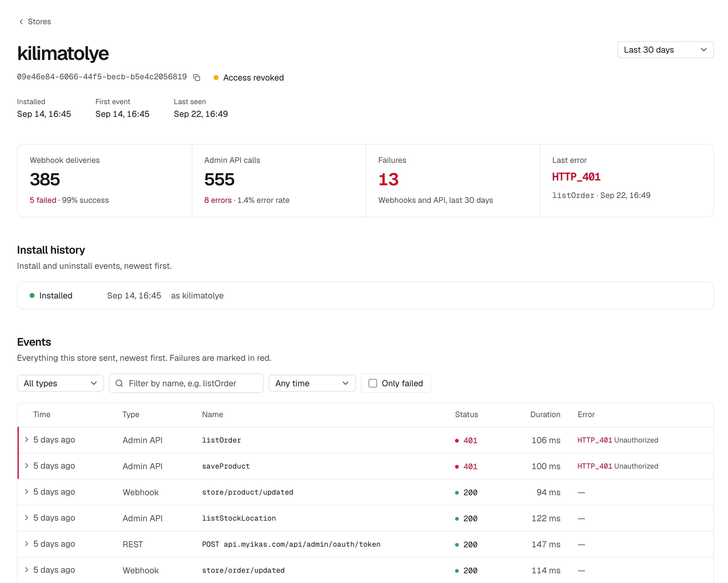Expand the POST oauth/token event row
The image size is (728, 583).
coord(26,543)
